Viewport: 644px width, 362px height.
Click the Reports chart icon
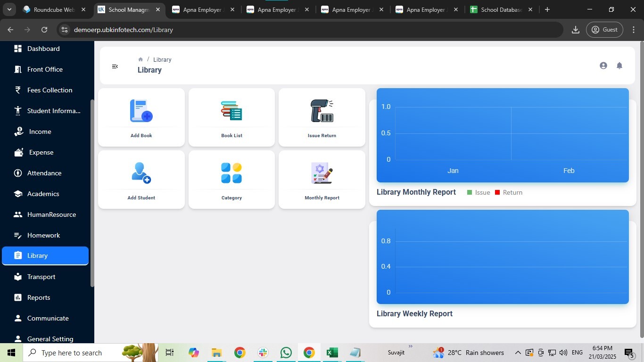(18, 297)
